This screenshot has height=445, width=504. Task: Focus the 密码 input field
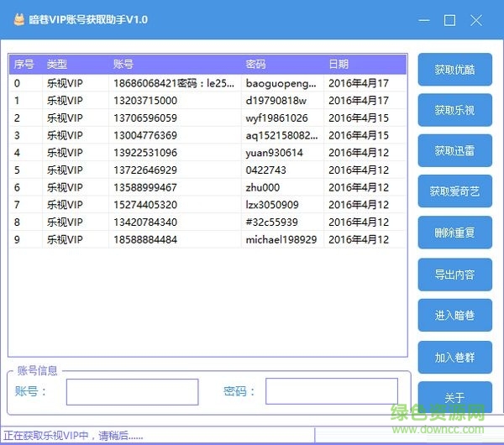pos(332,391)
